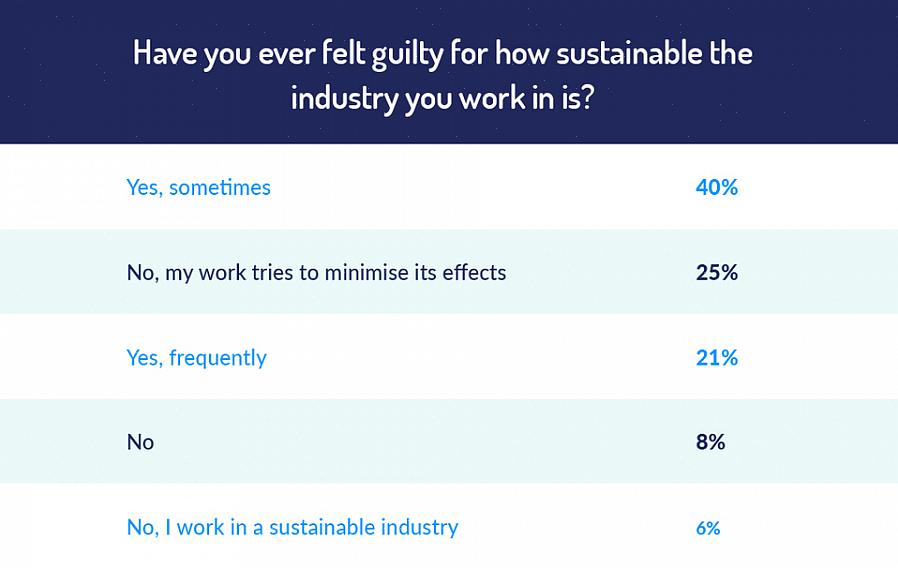The height and width of the screenshot is (568, 898).
Task: Click the "Yes, frequently" answer label
Action: click(196, 357)
